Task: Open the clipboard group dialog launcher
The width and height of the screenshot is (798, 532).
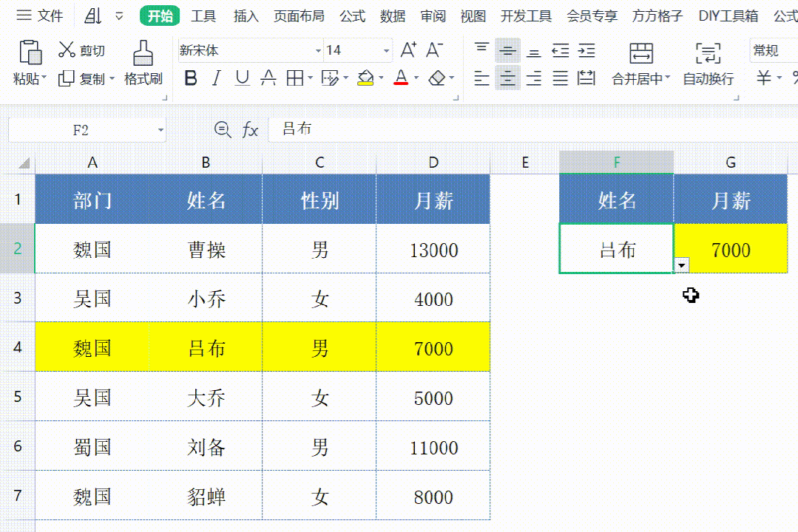Action: pos(164,98)
